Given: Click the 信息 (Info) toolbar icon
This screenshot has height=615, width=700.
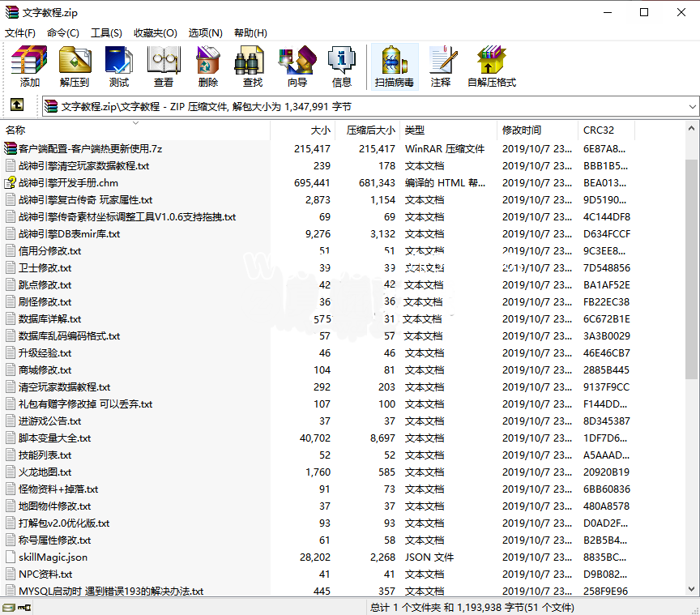Looking at the screenshot, I should [x=341, y=66].
